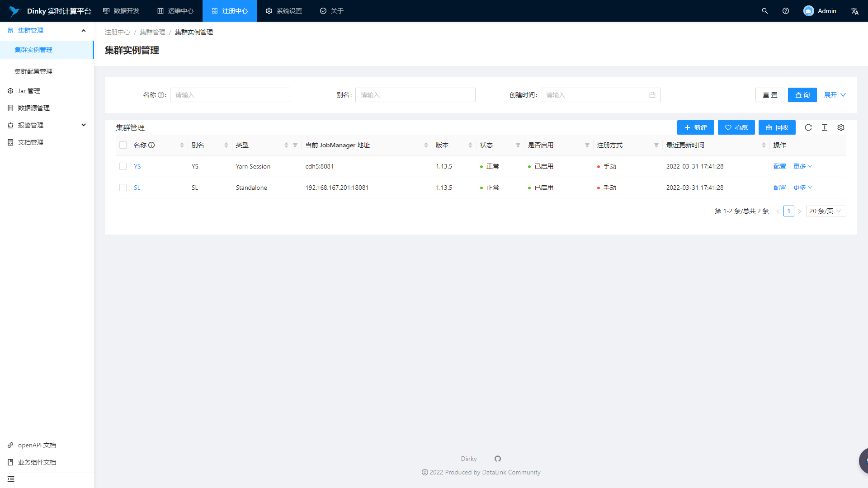Screen dimensions: 868x488
Task: Click the 回收 recycle button
Action: [x=777, y=127]
